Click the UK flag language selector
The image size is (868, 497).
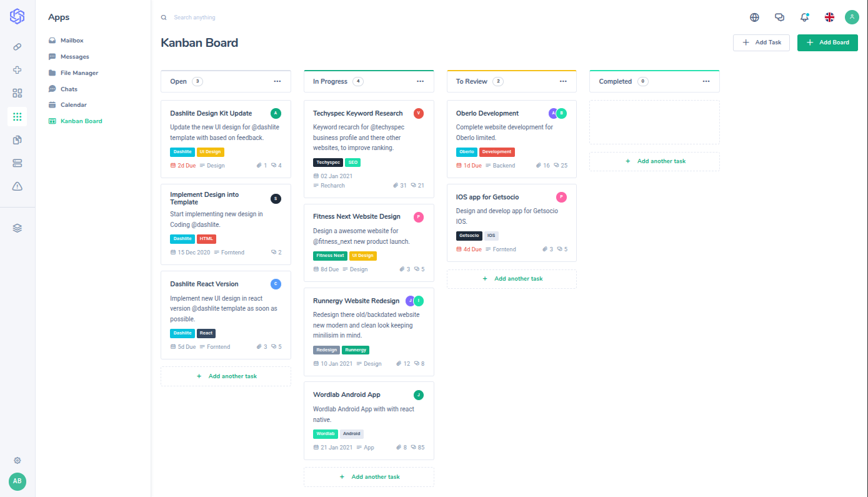(829, 18)
